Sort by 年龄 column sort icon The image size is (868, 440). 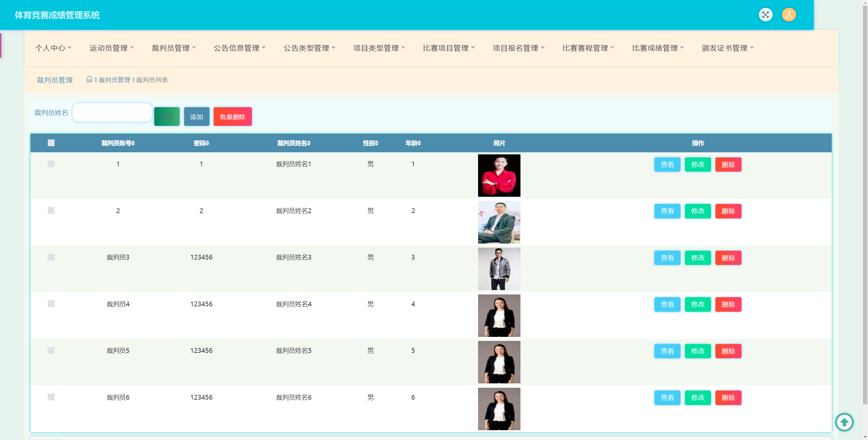click(419, 143)
